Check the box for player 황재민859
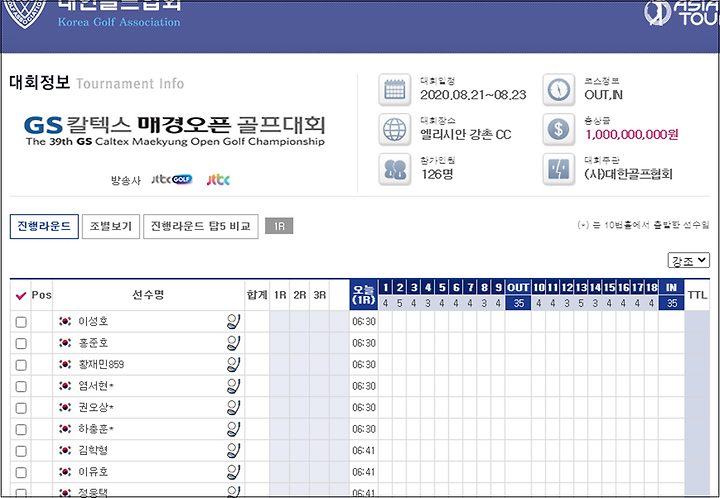The height and width of the screenshot is (498, 720). pyautogui.click(x=21, y=365)
